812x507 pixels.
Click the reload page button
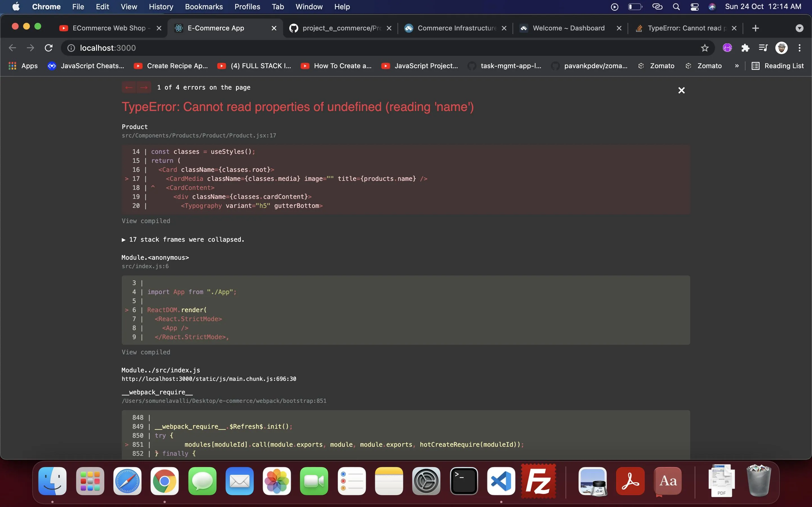pyautogui.click(x=49, y=48)
